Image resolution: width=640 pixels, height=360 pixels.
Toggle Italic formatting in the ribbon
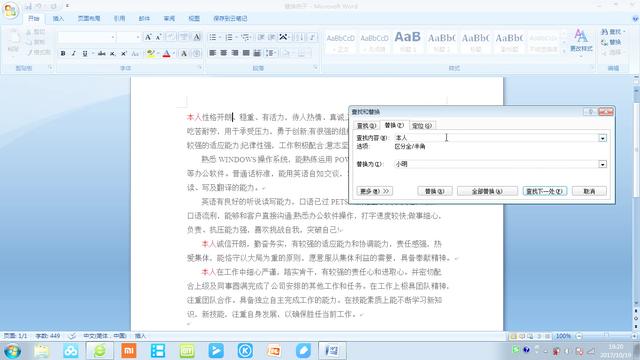tap(73, 53)
